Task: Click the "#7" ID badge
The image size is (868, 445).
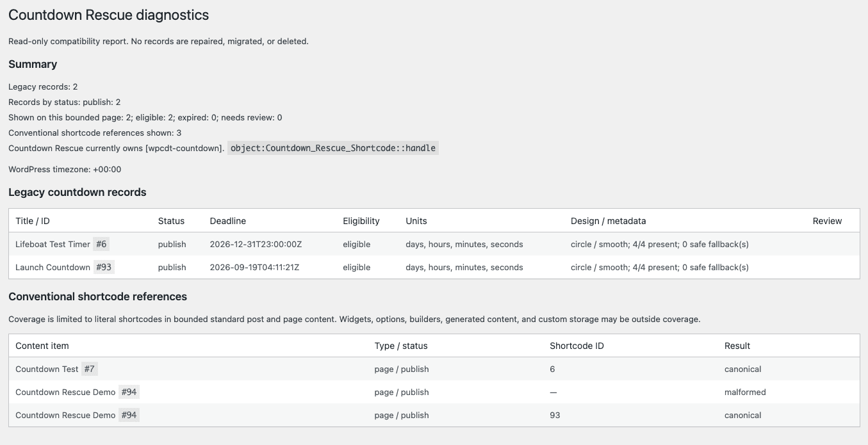Action: (90, 369)
